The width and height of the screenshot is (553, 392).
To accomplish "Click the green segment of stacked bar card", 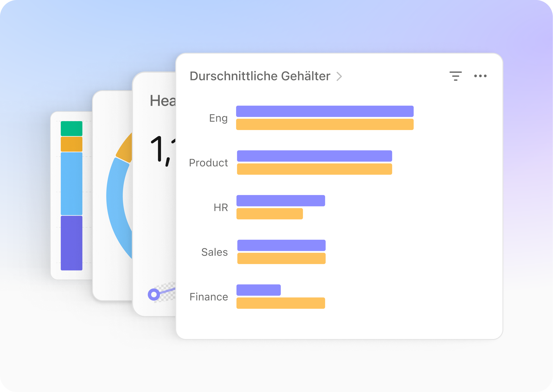I will click(x=71, y=128).
